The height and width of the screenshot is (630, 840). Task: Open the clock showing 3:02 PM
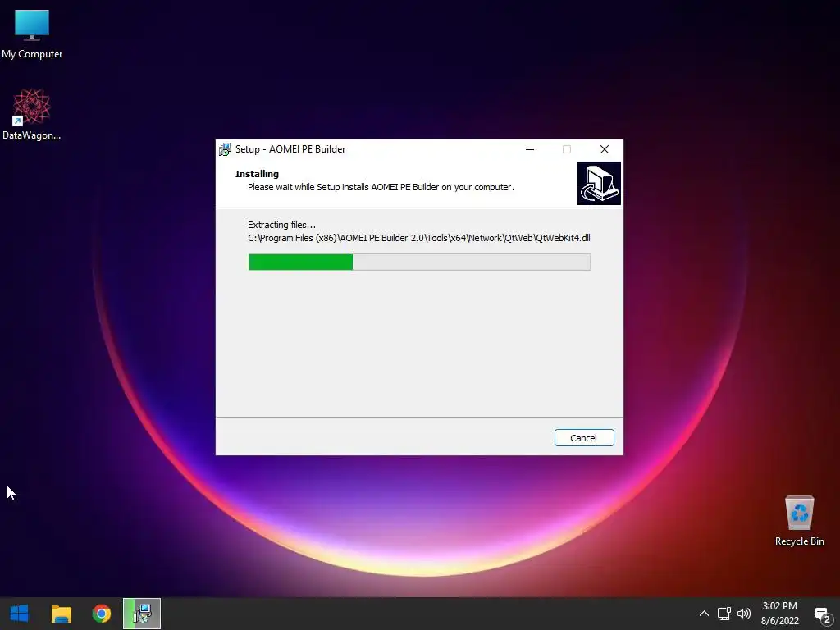[x=779, y=614]
